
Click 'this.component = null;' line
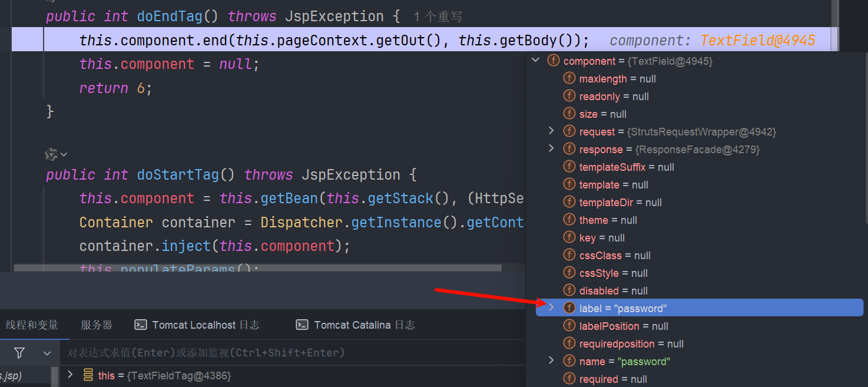(169, 64)
